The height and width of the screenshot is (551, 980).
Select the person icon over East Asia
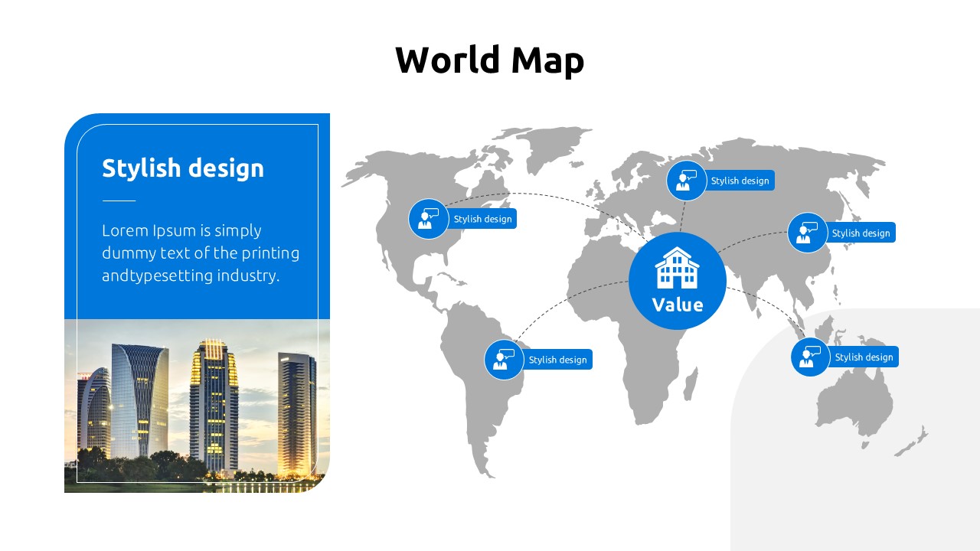point(807,233)
